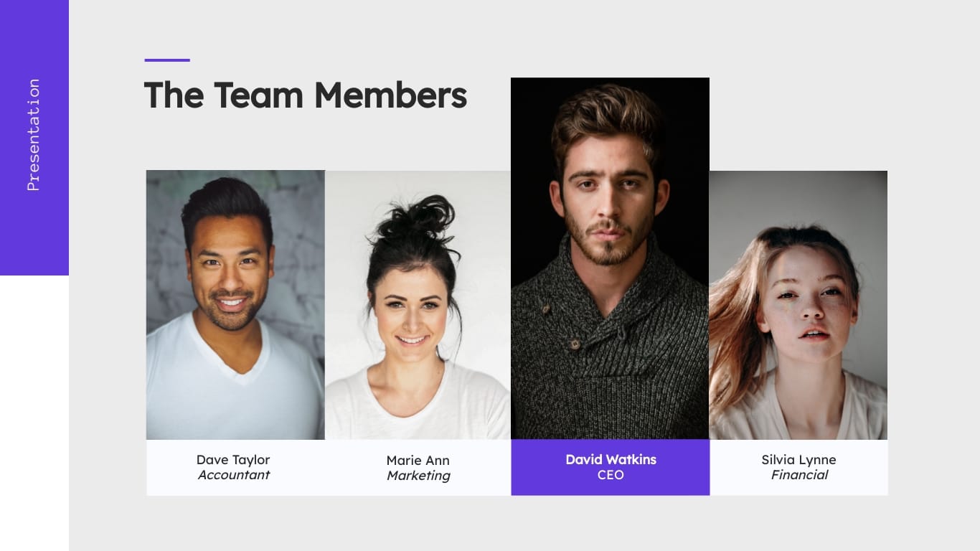Click the Silvia Lynne name text

tap(798, 460)
